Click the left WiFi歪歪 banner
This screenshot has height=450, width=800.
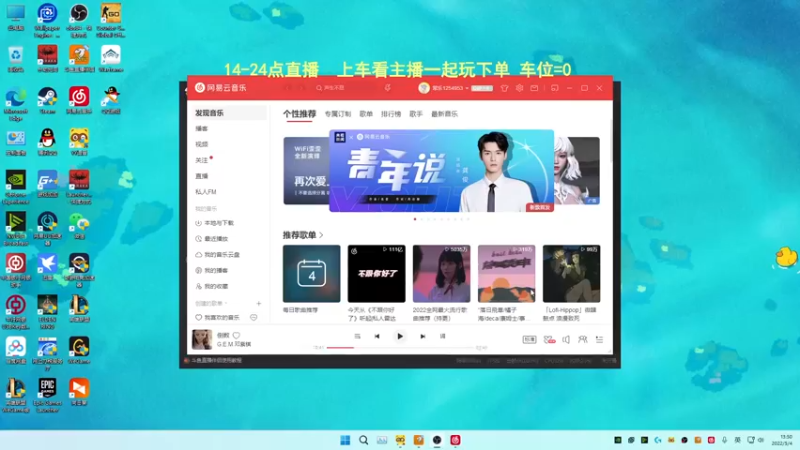click(306, 171)
